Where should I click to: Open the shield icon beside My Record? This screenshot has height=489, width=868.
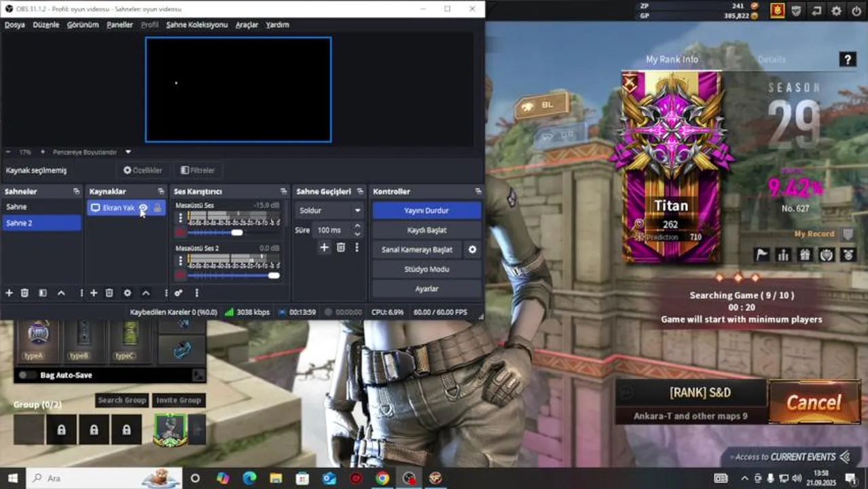coord(848,234)
